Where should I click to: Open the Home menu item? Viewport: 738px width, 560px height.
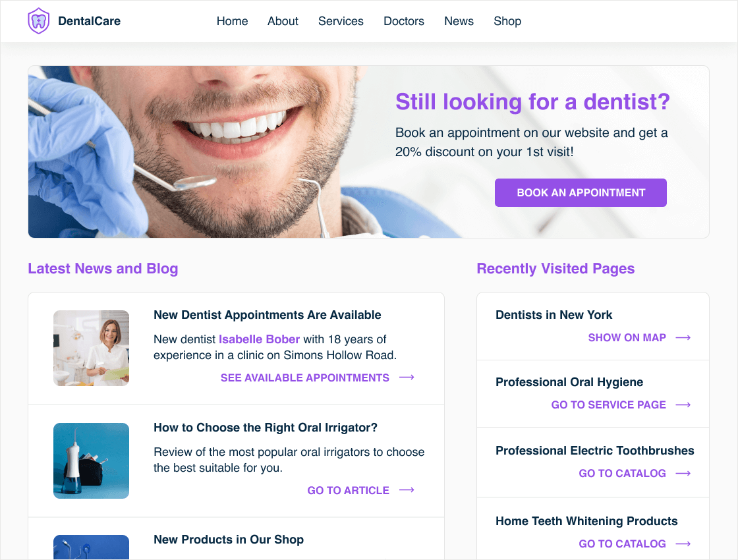[232, 21]
